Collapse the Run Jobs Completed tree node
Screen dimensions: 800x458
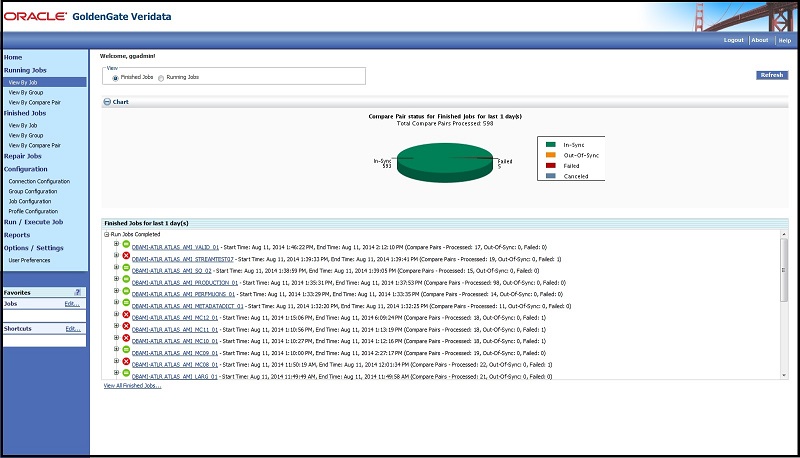click(107, 235)
